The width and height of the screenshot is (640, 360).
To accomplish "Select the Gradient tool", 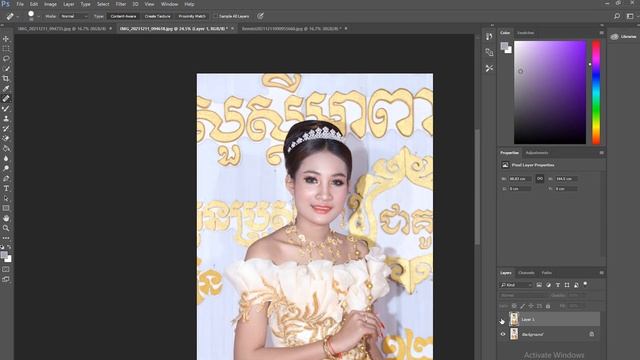I will coord(6,149).
